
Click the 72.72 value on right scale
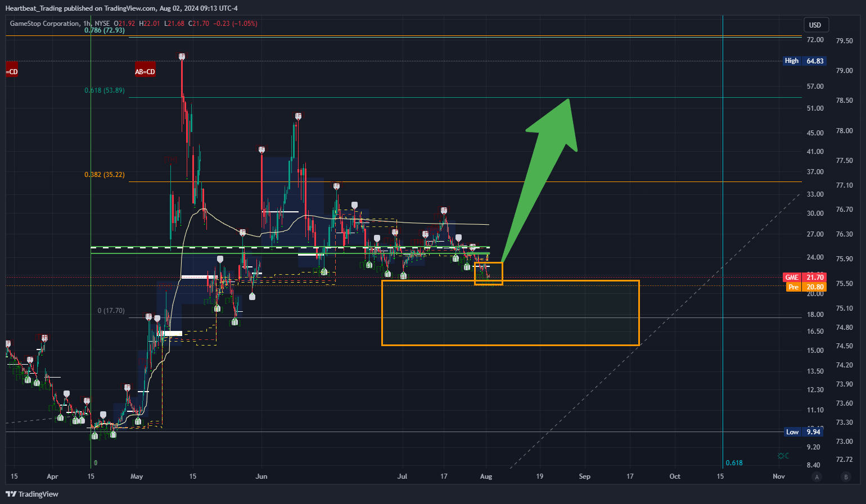tap(845, 460)
